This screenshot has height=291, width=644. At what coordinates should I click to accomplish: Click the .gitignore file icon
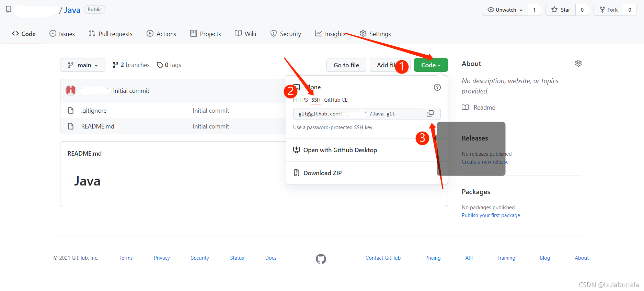click(71, 111)
